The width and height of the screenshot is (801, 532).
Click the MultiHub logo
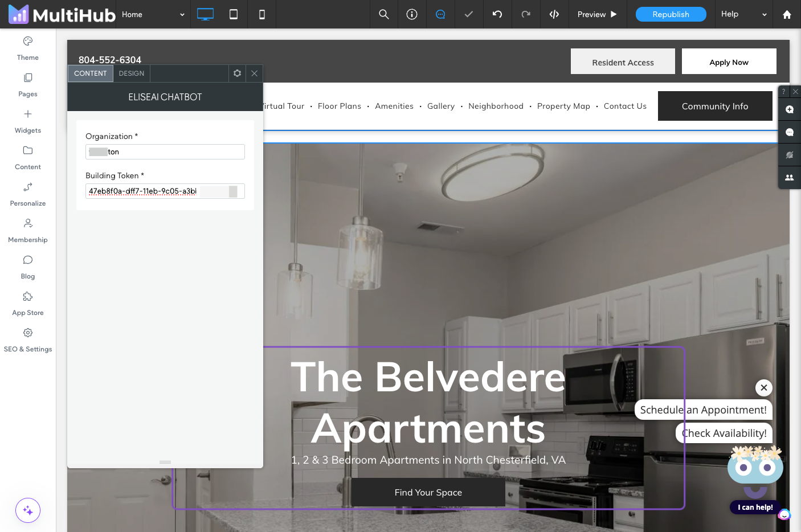[62, 15]
